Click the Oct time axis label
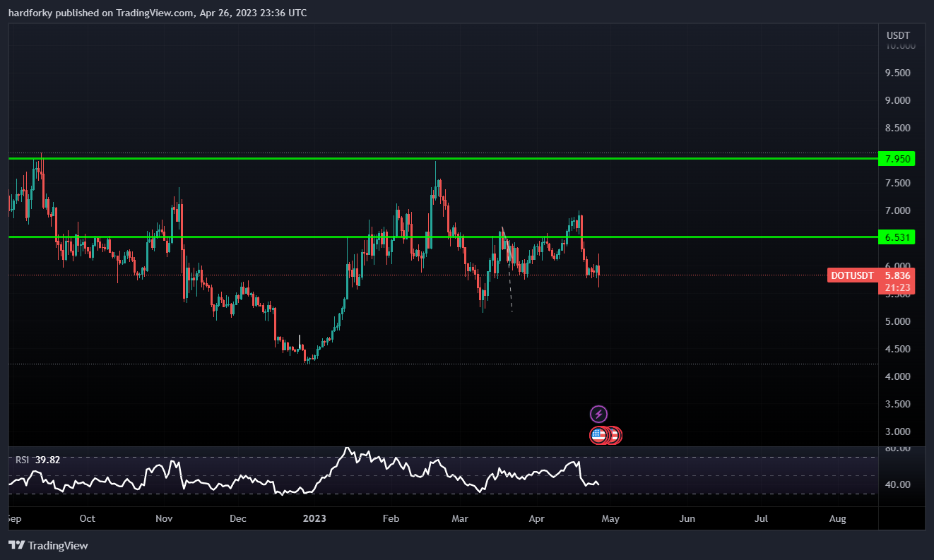Screen dimensions: 934x560 coord(87,518)
